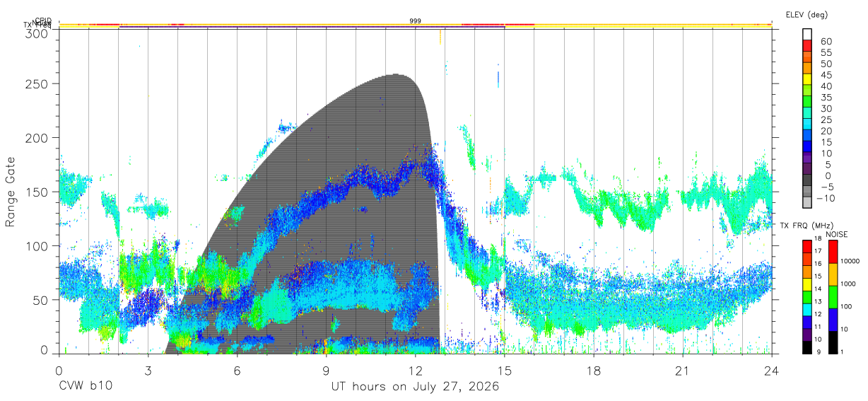This screenshot has height=401, width=868.
Task: Click the 200 tick on the Range Gate axis
Action: [x=35, y=137]
